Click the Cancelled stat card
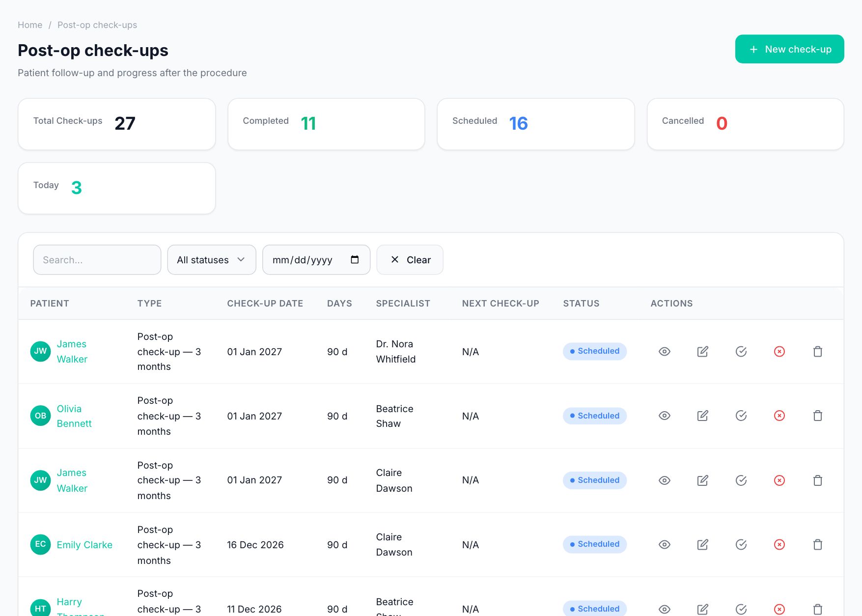Screen dimensions: 862x616 click(745, 124)
